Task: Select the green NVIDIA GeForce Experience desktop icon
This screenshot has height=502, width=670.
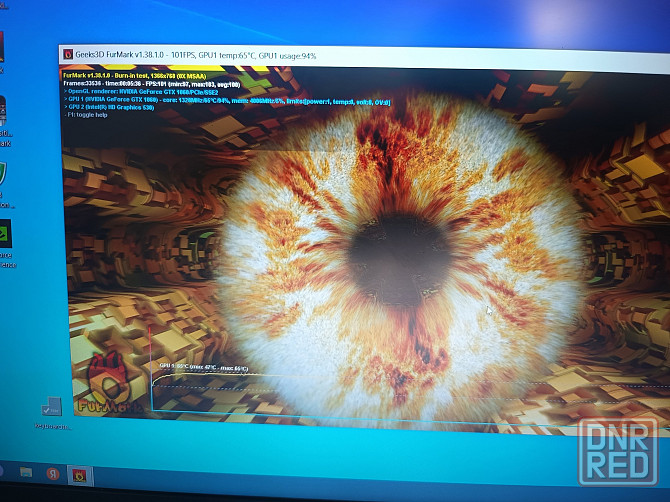Action: 6,244
